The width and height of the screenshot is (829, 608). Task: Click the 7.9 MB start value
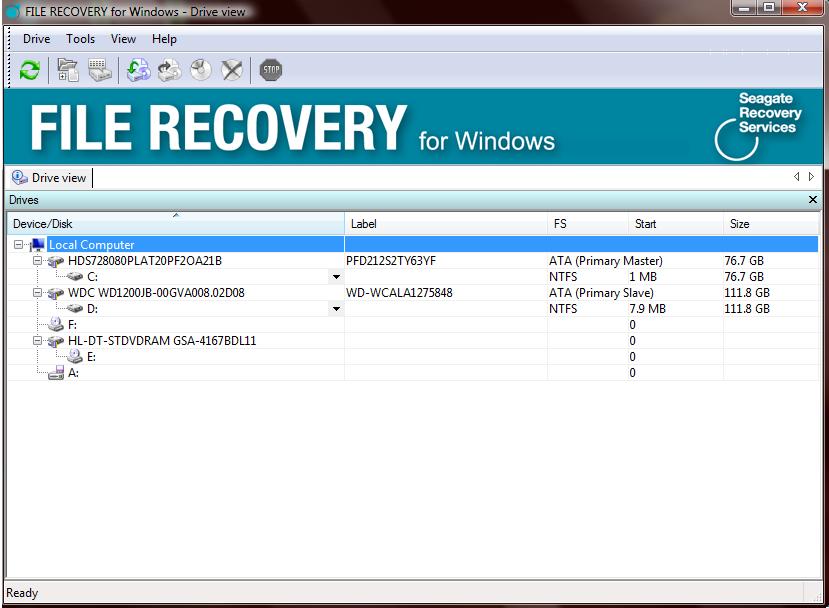(x=647, y=309)
